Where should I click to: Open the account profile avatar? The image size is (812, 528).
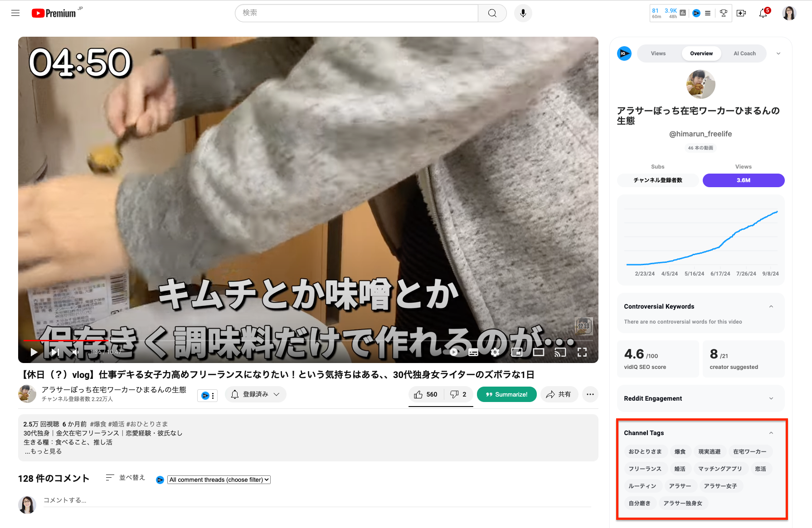click(789, 13)
